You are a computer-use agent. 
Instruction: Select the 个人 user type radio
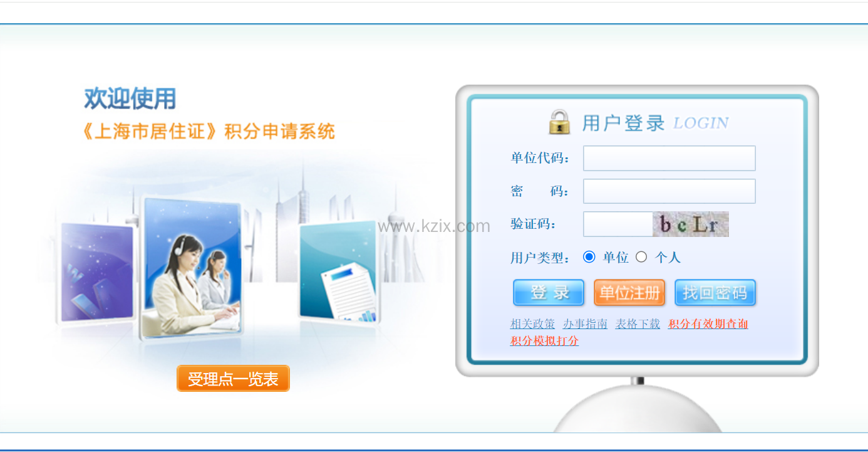point(641,256)
